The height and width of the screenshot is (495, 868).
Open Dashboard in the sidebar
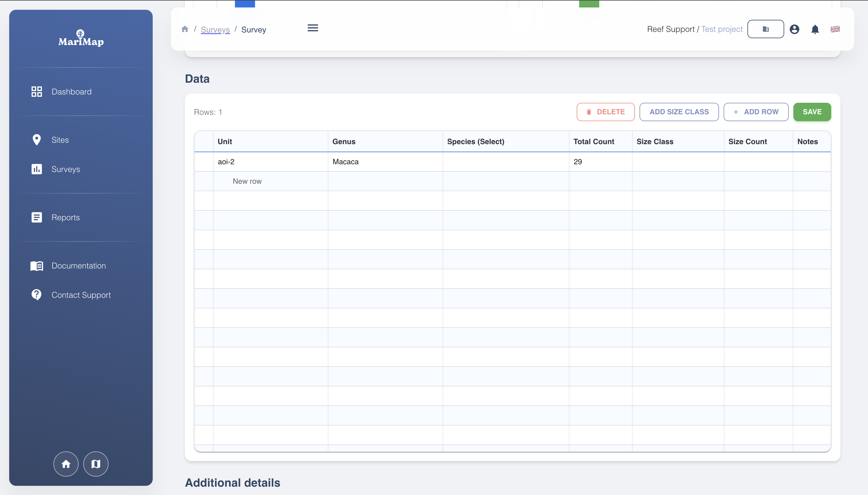71,92
